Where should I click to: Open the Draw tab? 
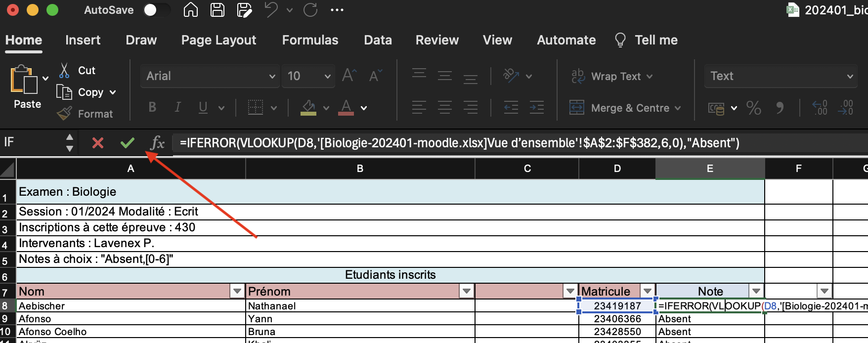coord(141,40)
